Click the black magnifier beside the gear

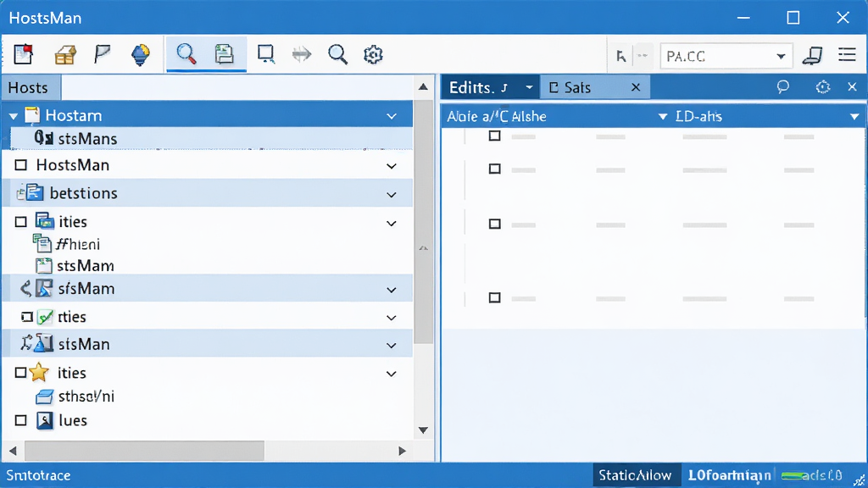(337, 55)
